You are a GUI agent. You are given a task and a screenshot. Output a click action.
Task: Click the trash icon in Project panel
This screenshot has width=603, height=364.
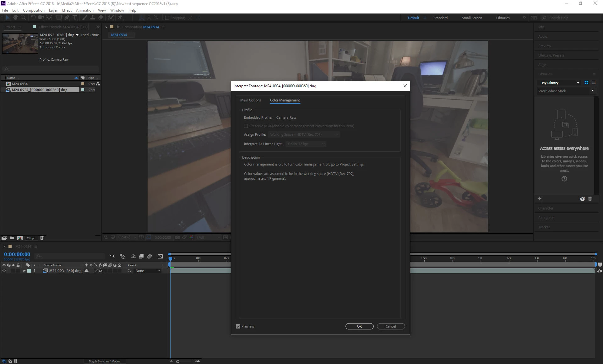(x=42, y=238)
